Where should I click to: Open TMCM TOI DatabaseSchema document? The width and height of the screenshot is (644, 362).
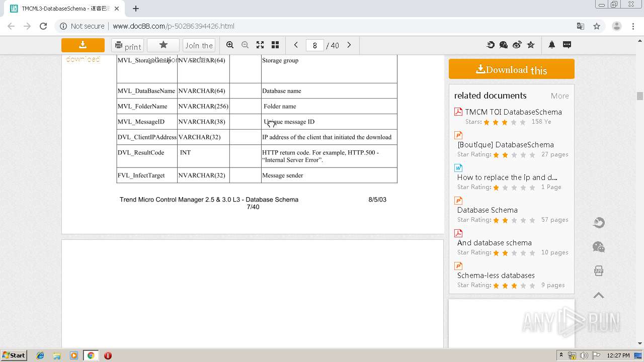point(513,112)
